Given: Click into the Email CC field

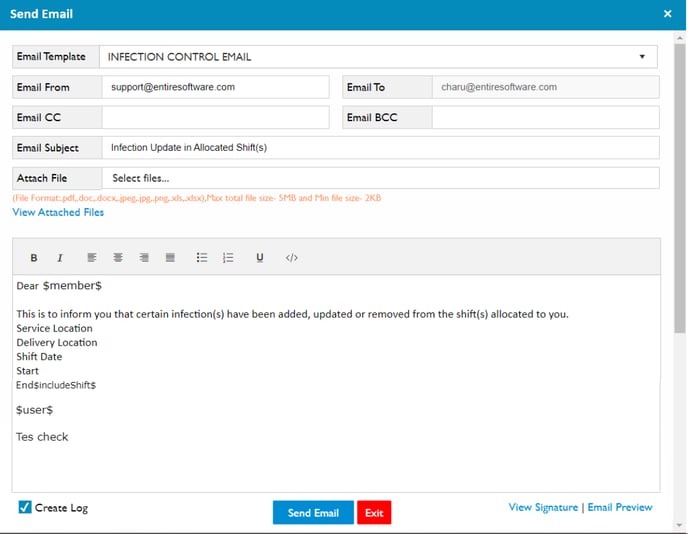Looking at the screenshot, I should 215,118.
